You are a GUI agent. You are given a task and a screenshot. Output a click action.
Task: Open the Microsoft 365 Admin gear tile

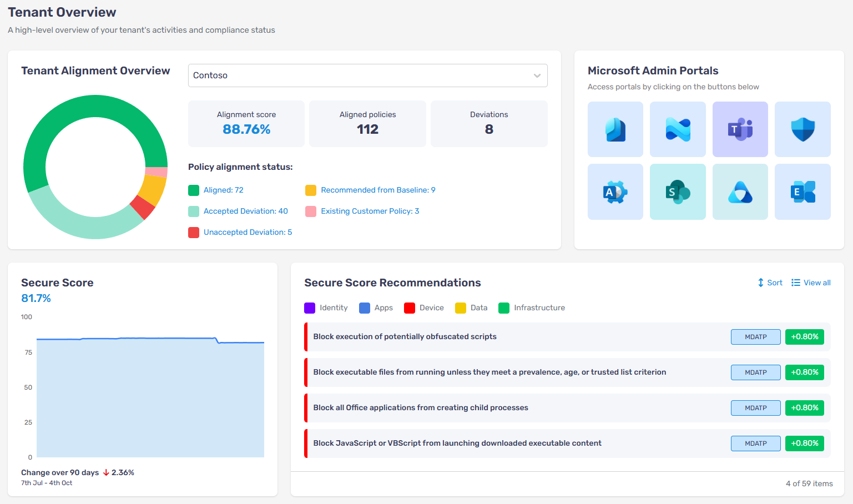point(615,192)
